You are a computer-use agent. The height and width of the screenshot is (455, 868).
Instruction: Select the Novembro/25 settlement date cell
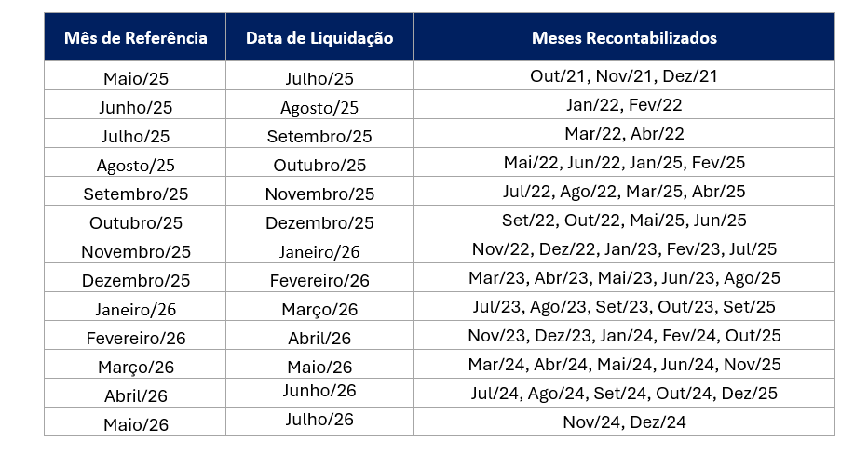[319, 191]
